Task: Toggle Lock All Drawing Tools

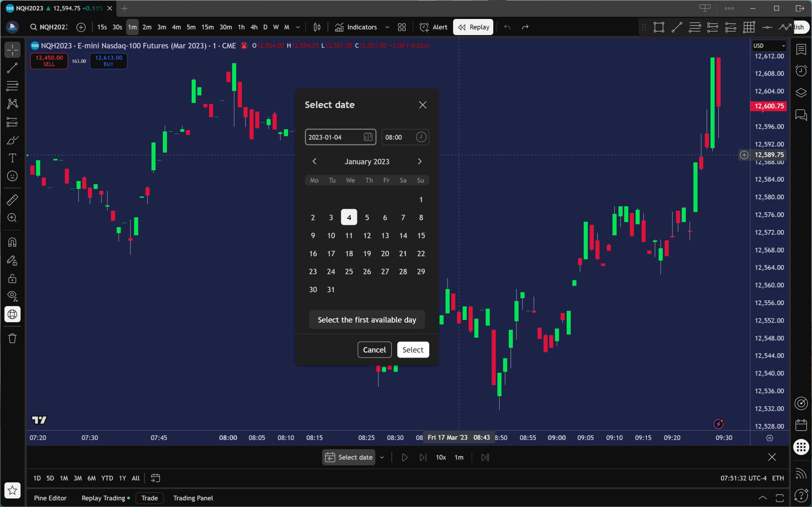Action: coord(12,279)
